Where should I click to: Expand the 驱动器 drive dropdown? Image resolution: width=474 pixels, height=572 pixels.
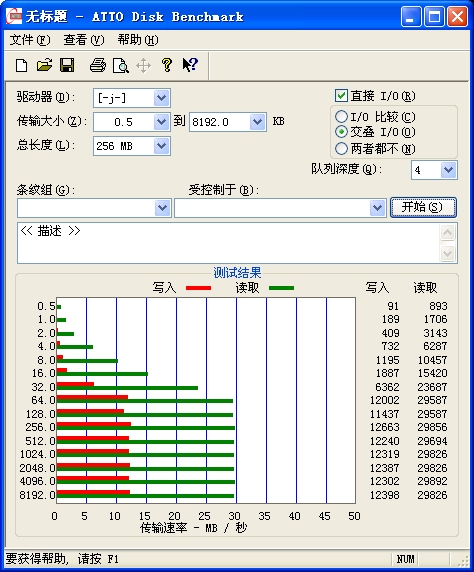pyautogui.click(x=161, y=98)
